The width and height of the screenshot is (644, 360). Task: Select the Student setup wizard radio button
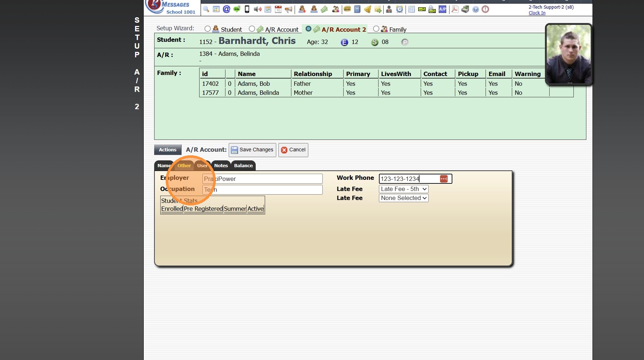pyautogui.click(x=207, y=29)
